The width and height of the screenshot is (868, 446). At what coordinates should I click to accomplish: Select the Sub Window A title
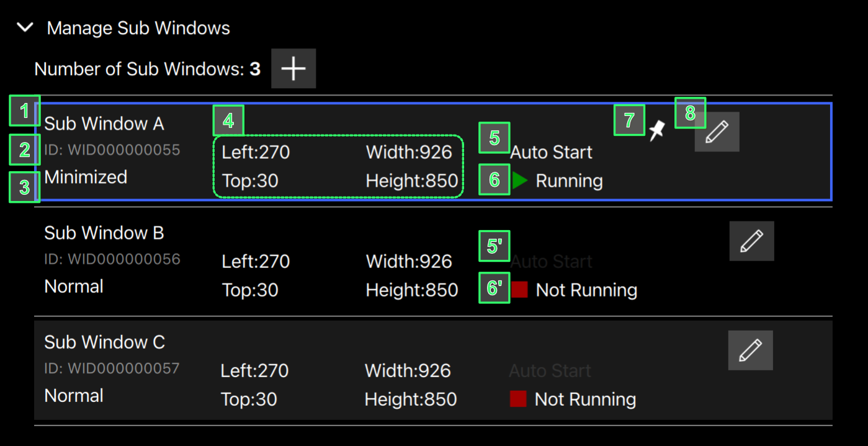click(x=104, y=124)
